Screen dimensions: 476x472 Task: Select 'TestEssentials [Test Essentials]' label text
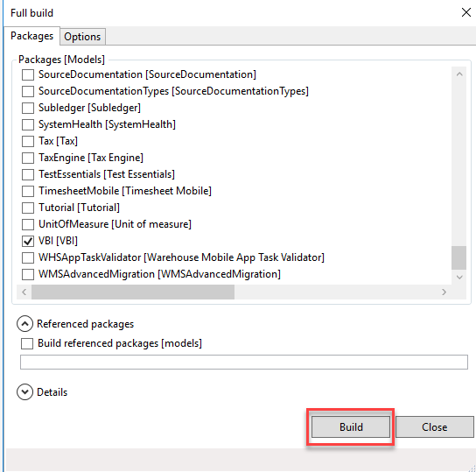[107, 174]
